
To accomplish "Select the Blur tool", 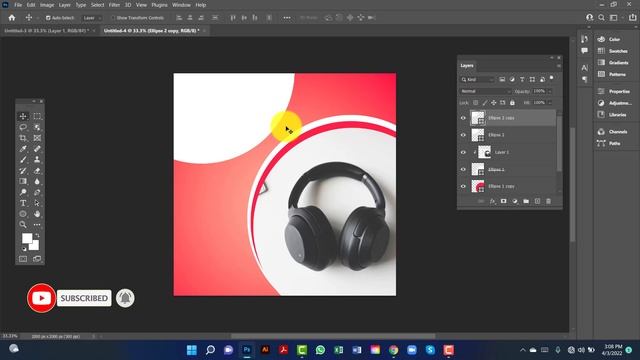I will click(x=37, y=181).
